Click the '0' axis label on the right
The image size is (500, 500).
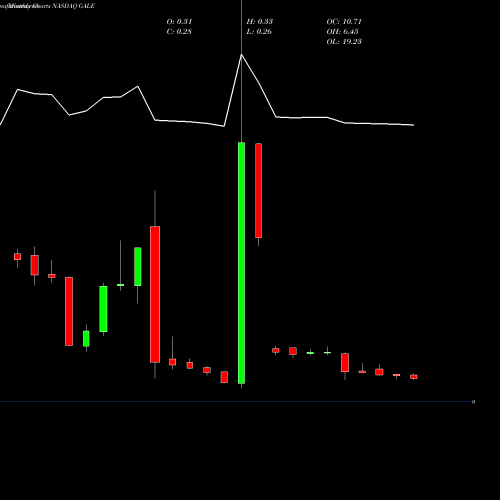[x=473, y=402]
